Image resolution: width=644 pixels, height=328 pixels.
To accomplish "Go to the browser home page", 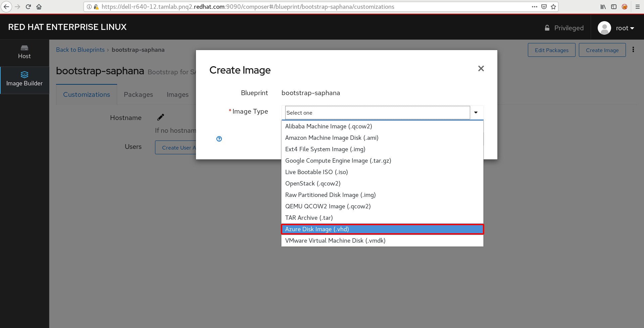I will pos(39,7).
